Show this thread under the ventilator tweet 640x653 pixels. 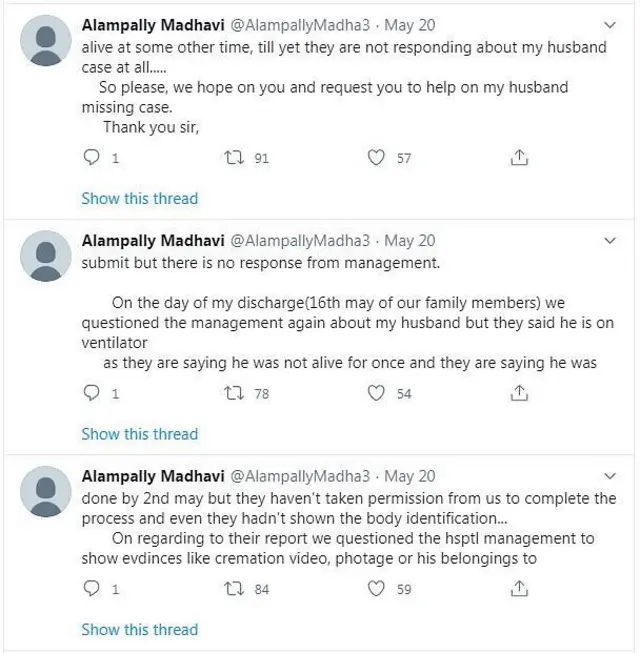(139, 434)
